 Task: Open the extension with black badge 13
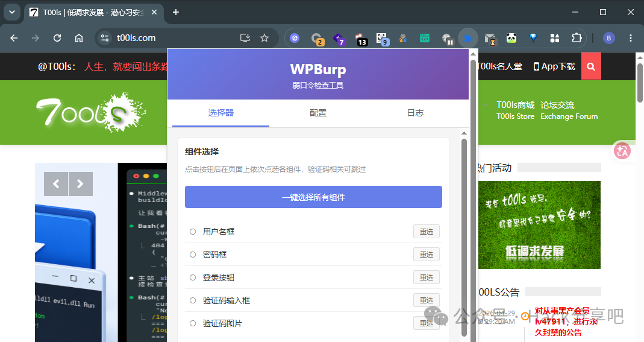[361, 39]
